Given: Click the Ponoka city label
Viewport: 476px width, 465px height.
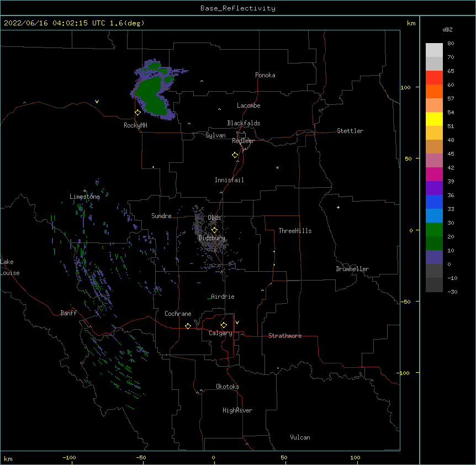Looking at the screenshot, I should point(265,75).
